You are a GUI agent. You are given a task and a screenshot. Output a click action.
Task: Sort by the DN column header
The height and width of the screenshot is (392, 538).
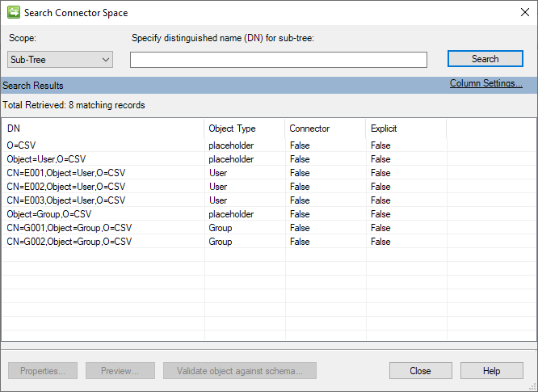coord(103,129)
